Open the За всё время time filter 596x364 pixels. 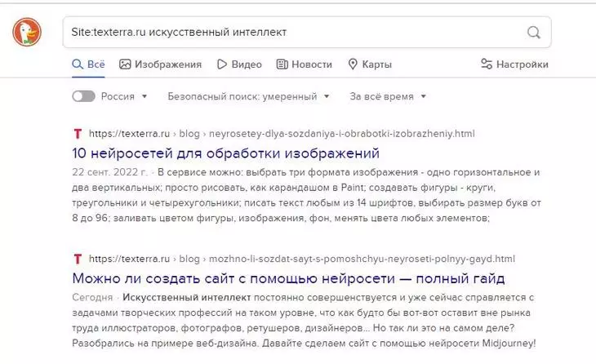pyautogui.click(x=388, y=96)
